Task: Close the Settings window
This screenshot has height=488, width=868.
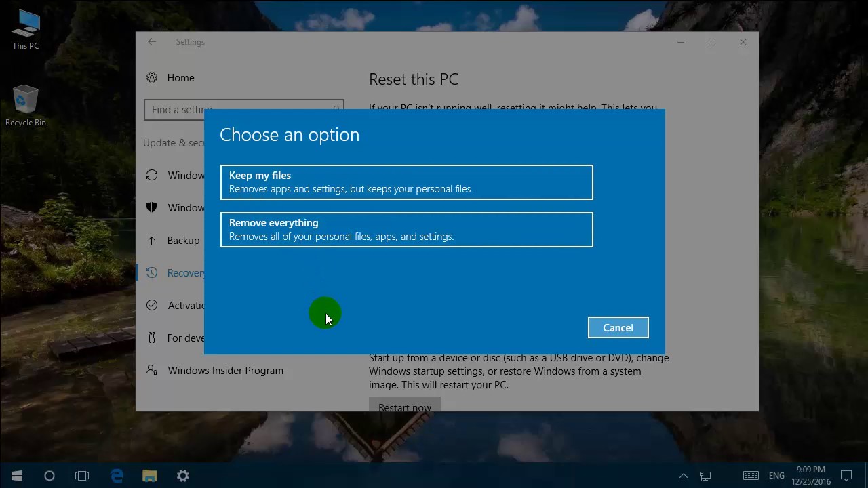Action: click(x=743, y=42)
